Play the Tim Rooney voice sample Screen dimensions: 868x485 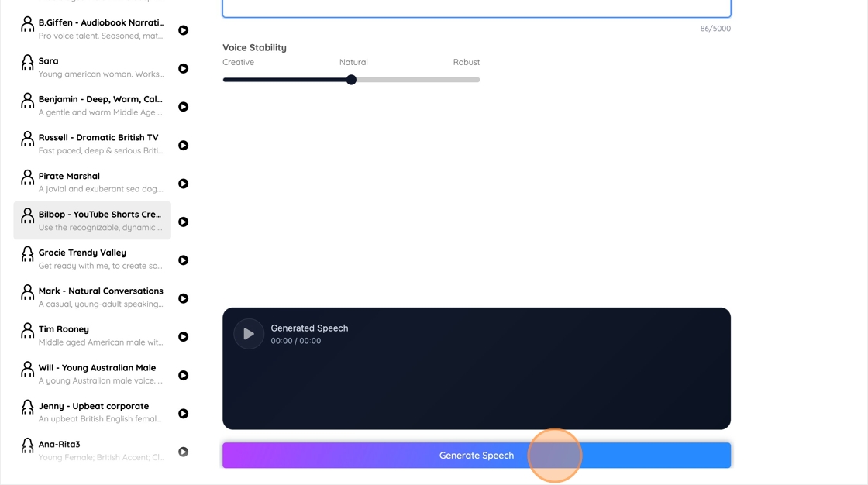pos(183,336)
